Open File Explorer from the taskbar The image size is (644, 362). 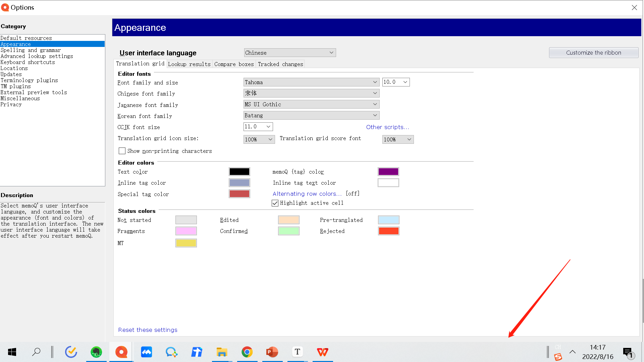(222, 352)
